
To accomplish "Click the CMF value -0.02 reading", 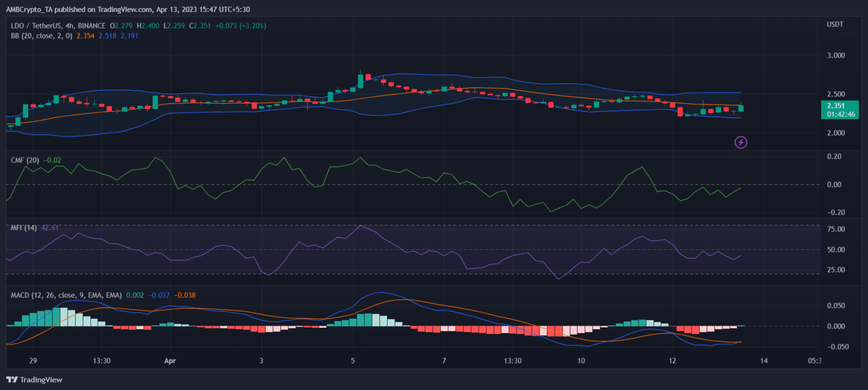I will tap(52, 160).
